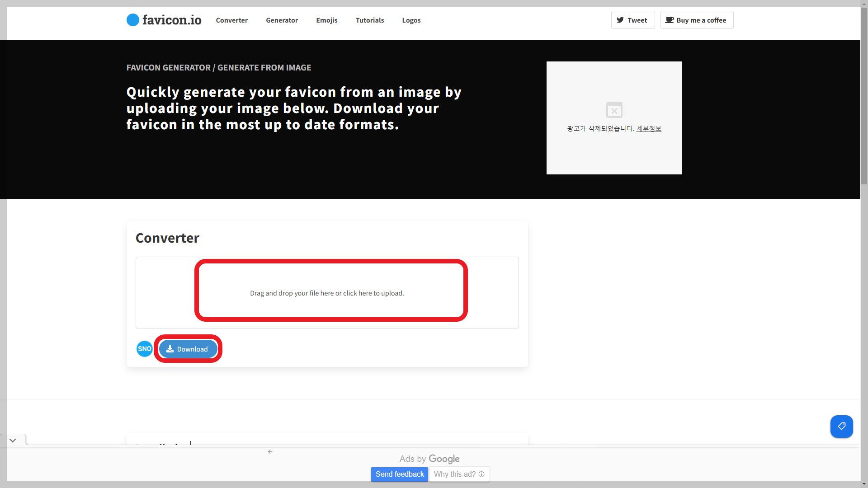Click the Why this ad? button

pos(454,474)
